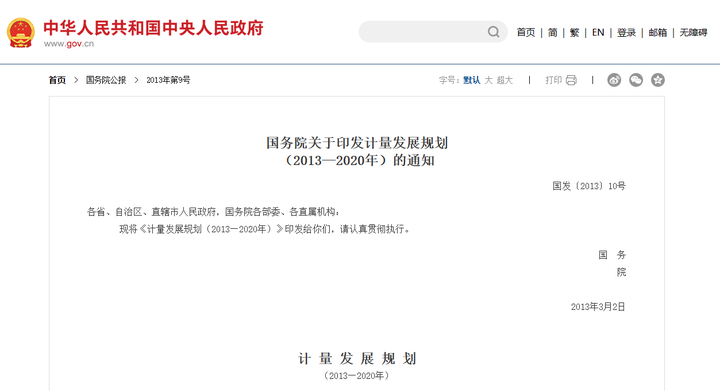Image resolution: width=720 pixels, height=391 pixels.
Task: Click the heading 计量发展规划
Action: coord(357,358)
